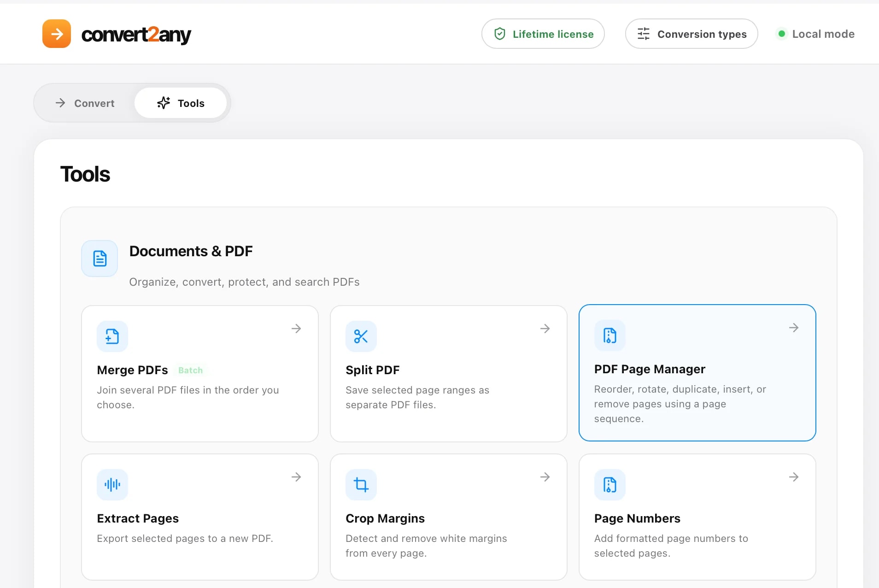879x588 pixels.
Task: Click 'Add formatted page numbers' description
Action: (x=671, y=546)
